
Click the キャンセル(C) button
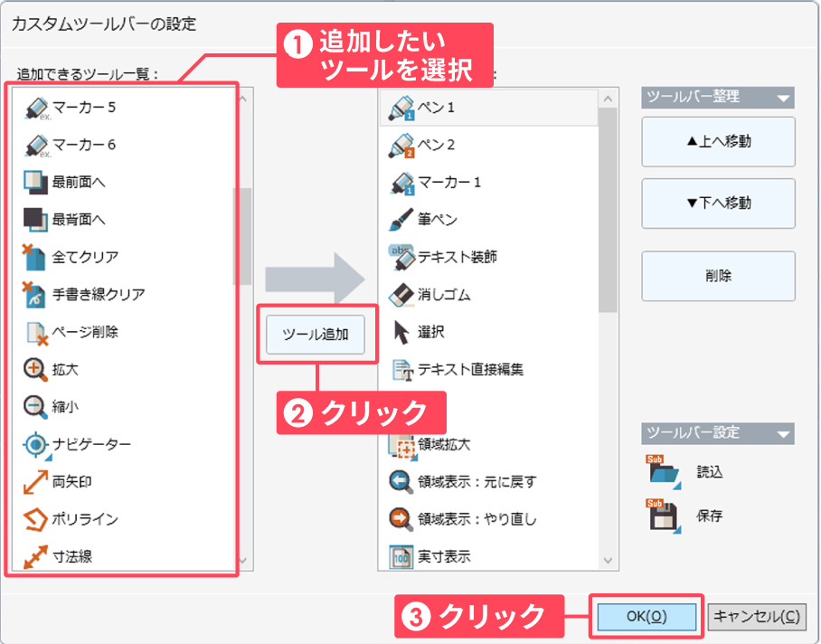coord(757,617)
